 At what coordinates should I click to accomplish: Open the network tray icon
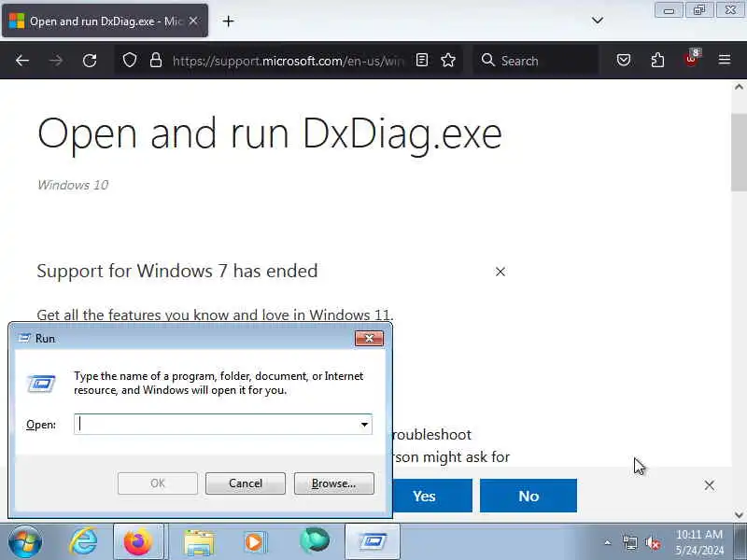pyautogui.click(x=629, y=542)
